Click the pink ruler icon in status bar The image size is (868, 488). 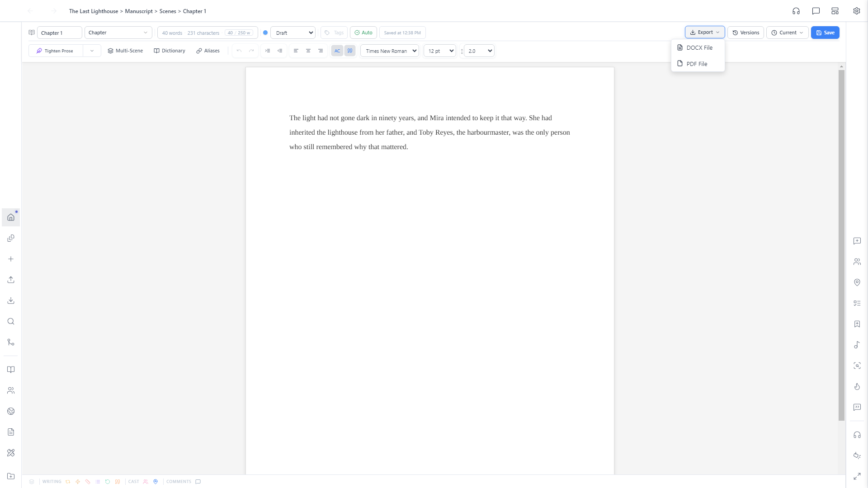point(88,482)
